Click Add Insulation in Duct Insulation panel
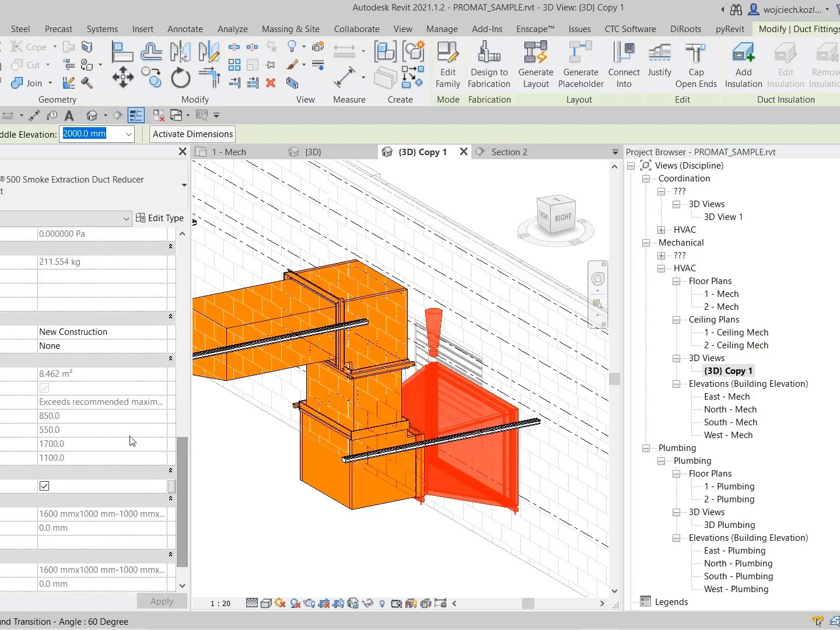Viewport: 840px width, 630px height. click(743, 64)
